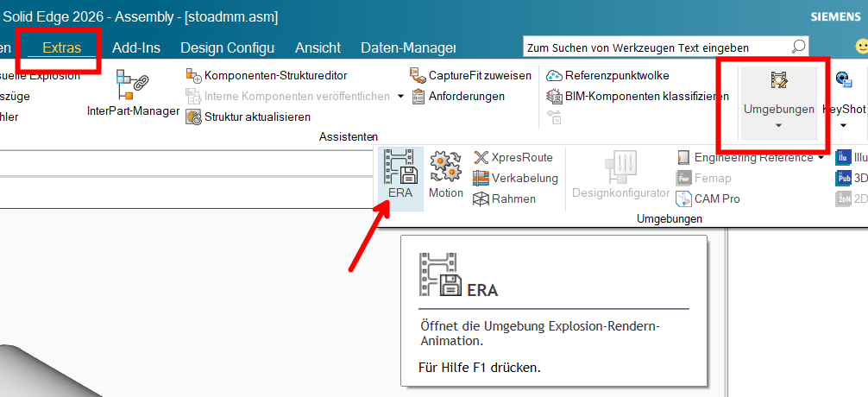This screenshot has width=868, height=397.
Task: Click Struktur aktualisieren
Action: [x=248, y=117]
